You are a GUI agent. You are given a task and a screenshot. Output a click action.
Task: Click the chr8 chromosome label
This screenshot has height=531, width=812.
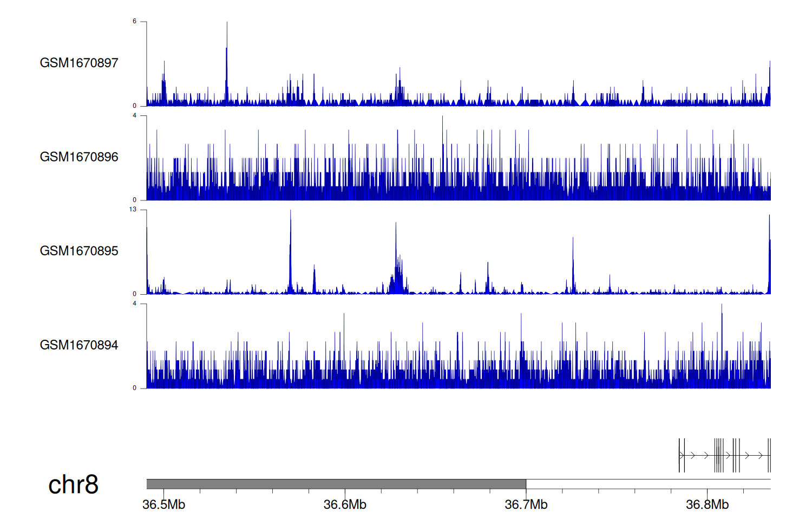click(73, 484)
